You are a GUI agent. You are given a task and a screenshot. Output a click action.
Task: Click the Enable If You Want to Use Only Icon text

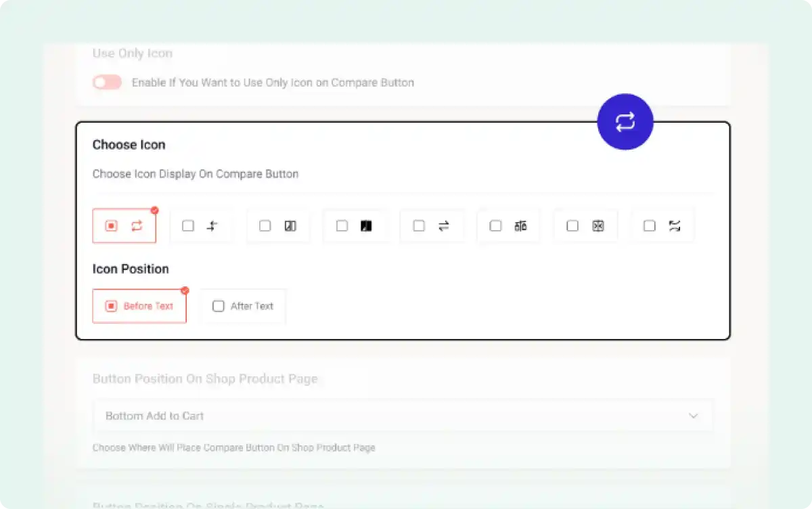(273, 83)
